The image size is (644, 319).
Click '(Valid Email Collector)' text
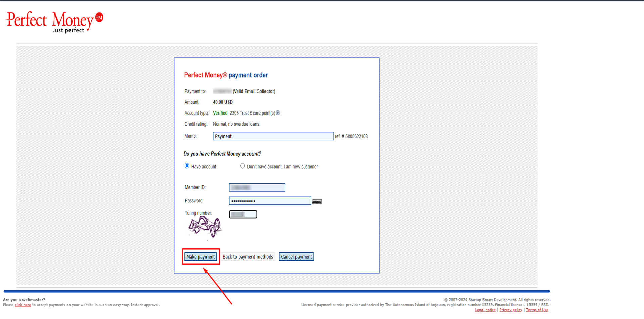tap(254, 91)
